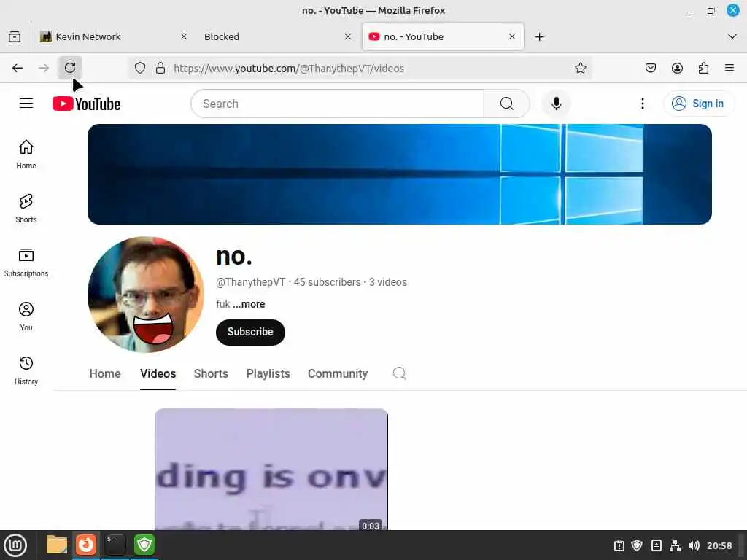Open network icon in system tray

pyautogui.click(x=675, y=545)
